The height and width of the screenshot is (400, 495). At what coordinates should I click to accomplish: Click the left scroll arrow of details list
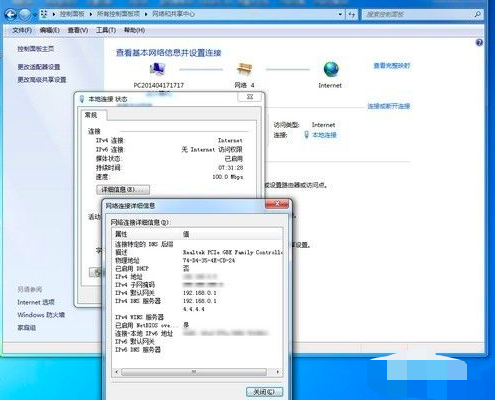(116, 372)
